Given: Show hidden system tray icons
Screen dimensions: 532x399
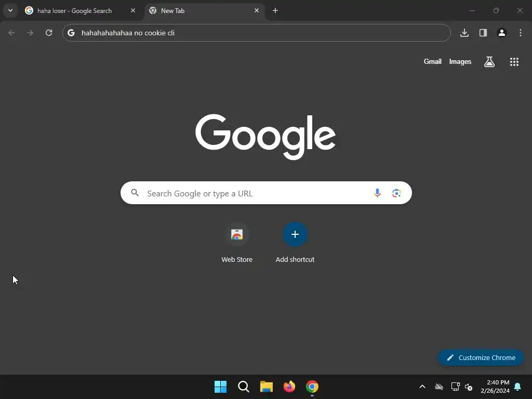Looking at the screenshot, I should pos(422,387).
